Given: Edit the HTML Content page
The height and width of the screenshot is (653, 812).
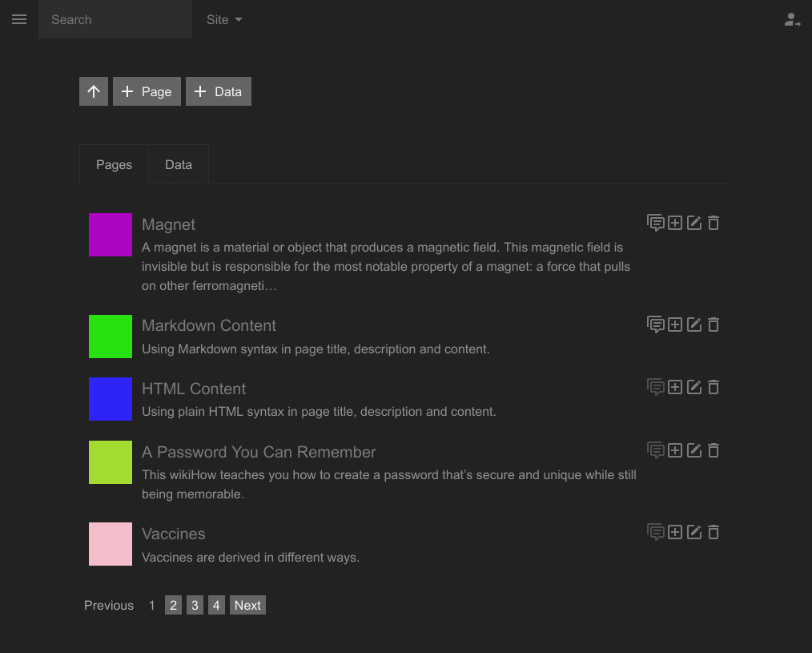Looking at the screenshot, I should [x=694, y=387].
